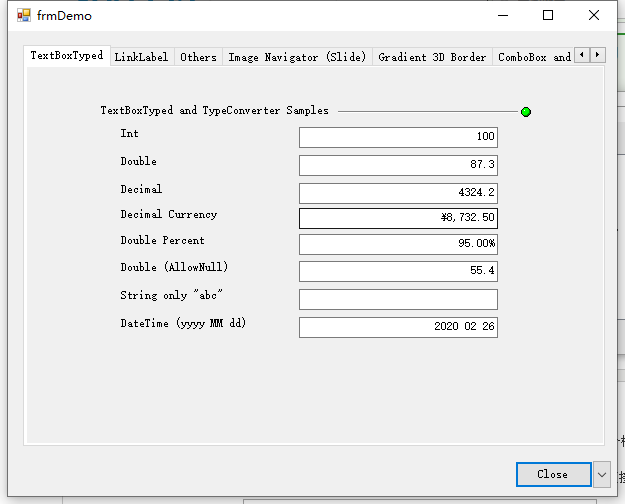This screenshot has height=504, width=625.
Task: Go to the Gradient 3D Border tab
Action: point(432,57)
